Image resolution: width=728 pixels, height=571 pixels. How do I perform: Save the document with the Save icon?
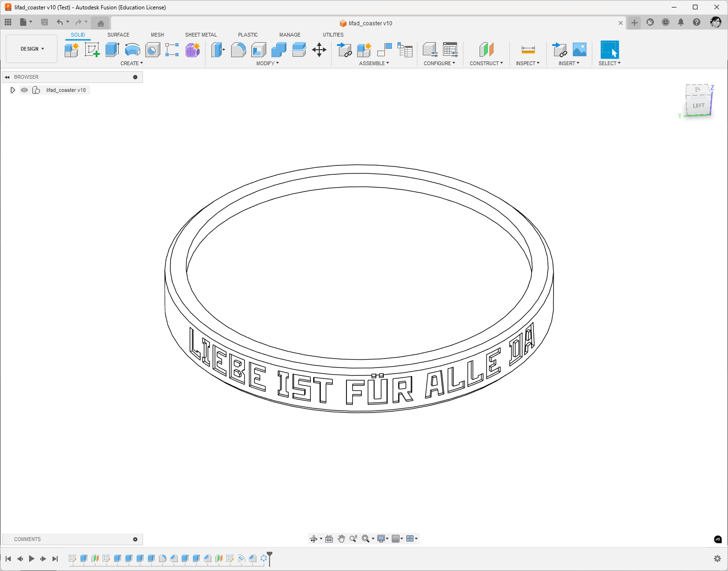[45, 22]
